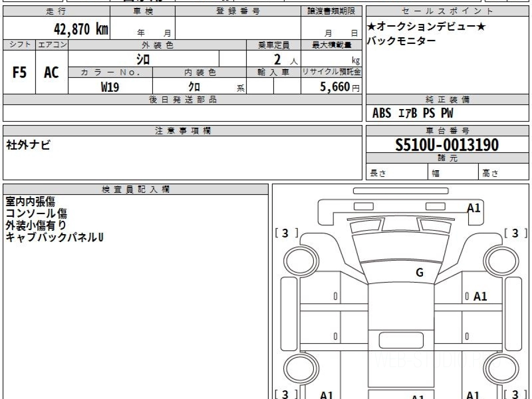Click the 外装色 header

click(x=157, y=45)
